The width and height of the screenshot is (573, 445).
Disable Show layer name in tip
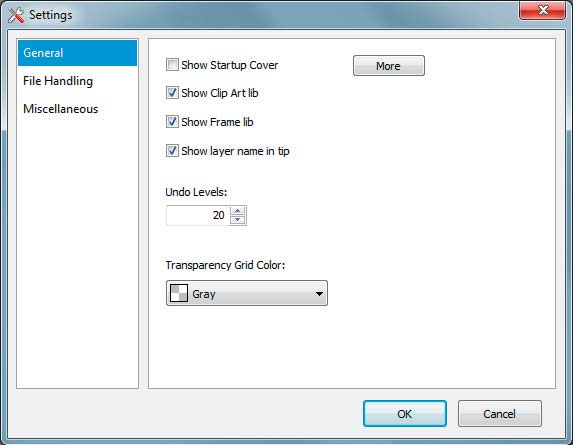172,151
